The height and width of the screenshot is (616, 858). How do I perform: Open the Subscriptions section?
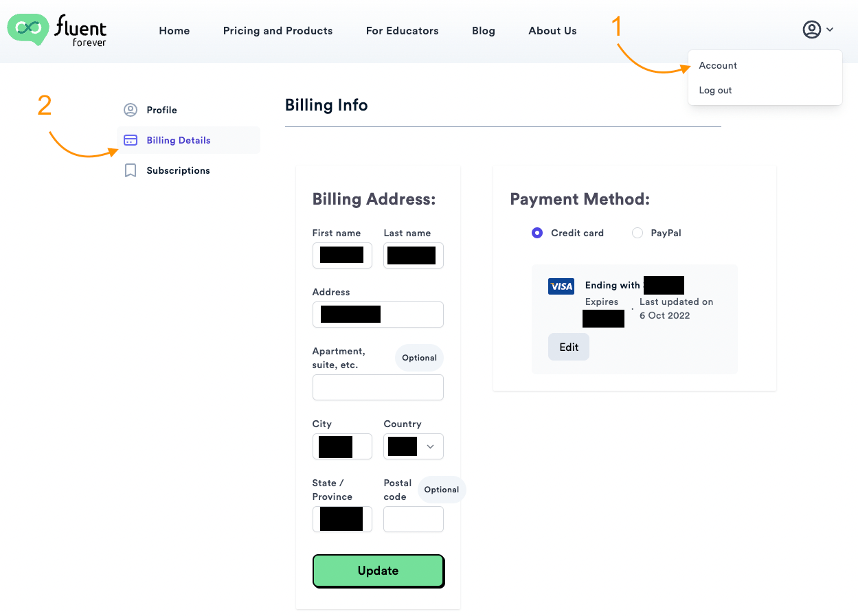(178, 170)
